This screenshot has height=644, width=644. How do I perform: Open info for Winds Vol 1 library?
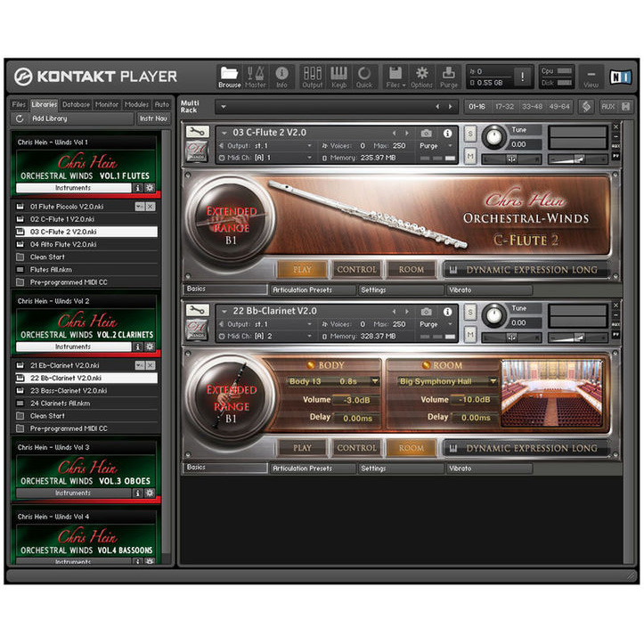point(138,188)
